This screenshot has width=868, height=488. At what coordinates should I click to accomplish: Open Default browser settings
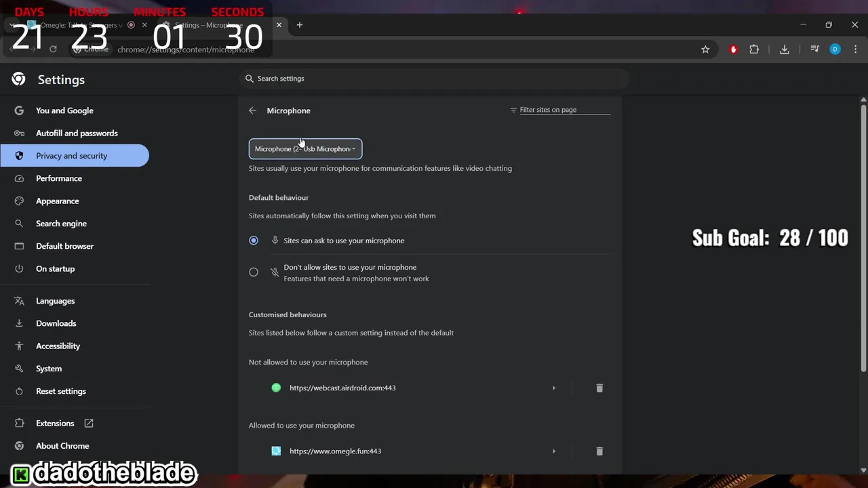pyautogui.click(x=64, y=246)
